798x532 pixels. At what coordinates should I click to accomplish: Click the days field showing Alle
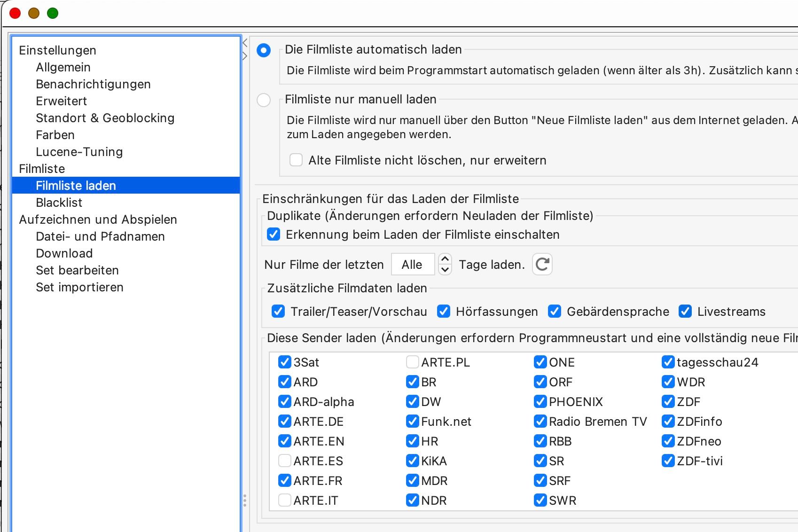pyautogui.click(x=413, y=264)
